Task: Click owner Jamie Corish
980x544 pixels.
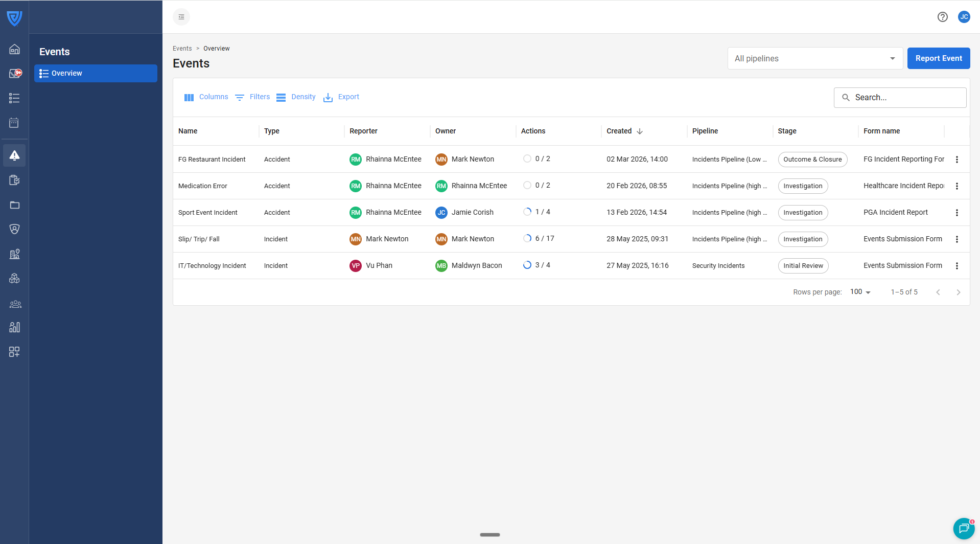Action: coord(464,213)
